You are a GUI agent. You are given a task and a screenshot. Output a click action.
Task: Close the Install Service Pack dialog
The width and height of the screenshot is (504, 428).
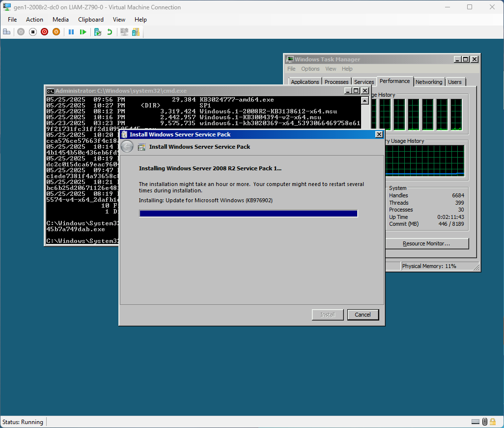click(379, 134)
